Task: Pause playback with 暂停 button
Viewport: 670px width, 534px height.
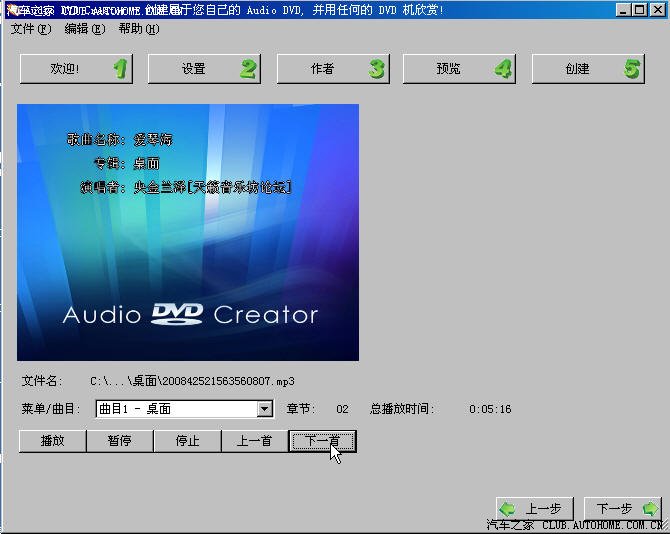Action: point(119,441)
